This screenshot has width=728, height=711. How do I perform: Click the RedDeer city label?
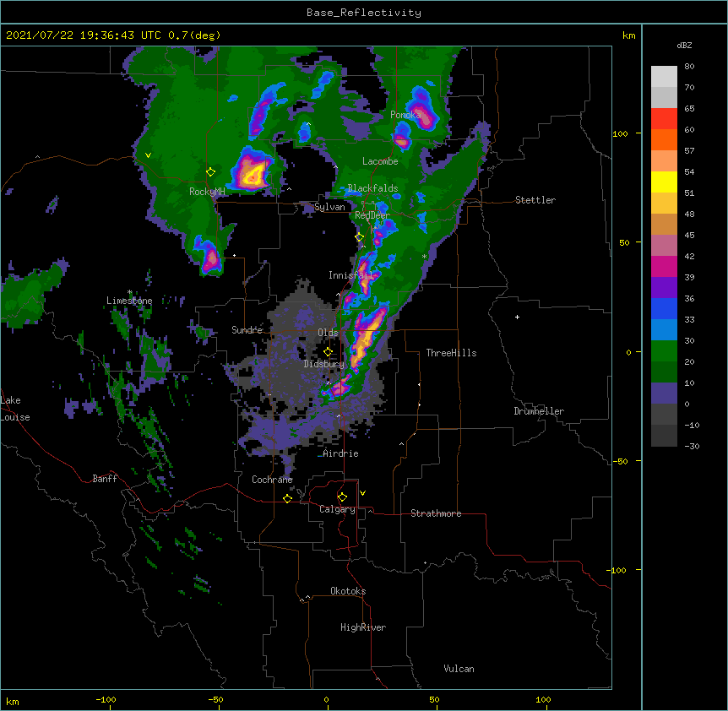click(x=372, y=214)
